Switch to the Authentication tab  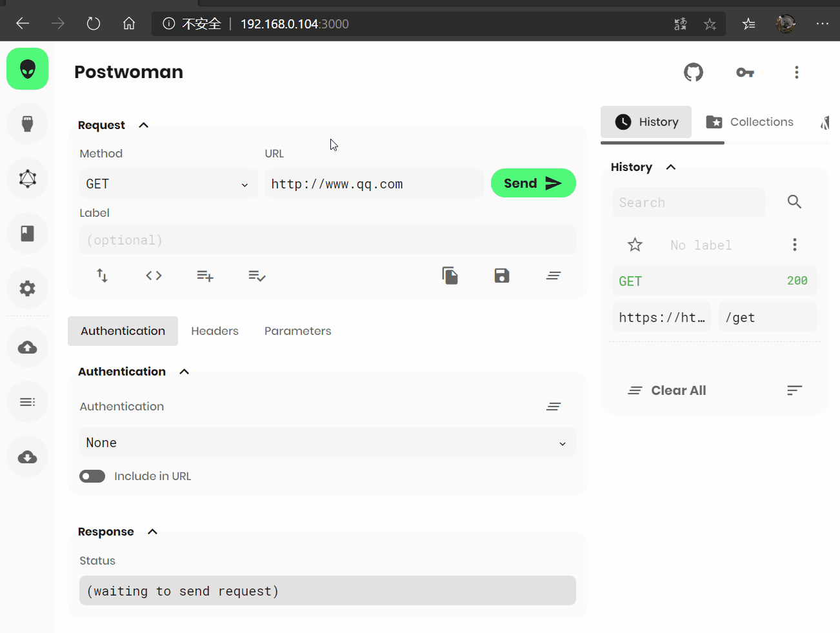point(123,331)
